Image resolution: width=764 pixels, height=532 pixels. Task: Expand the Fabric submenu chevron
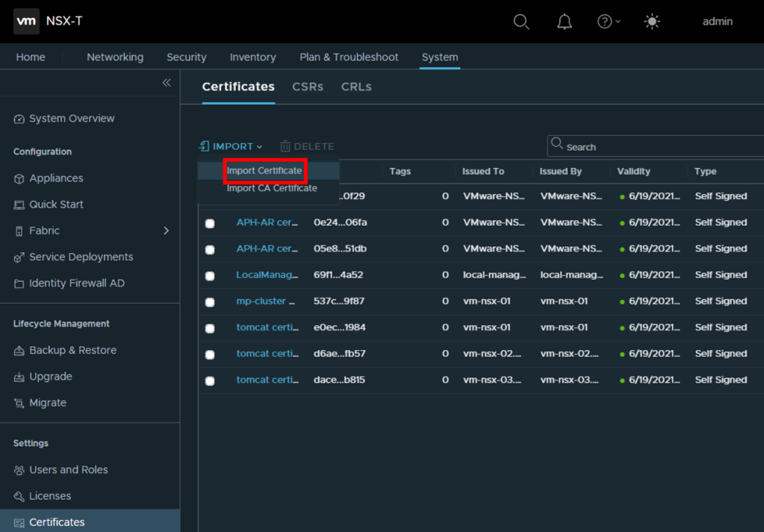166,231
